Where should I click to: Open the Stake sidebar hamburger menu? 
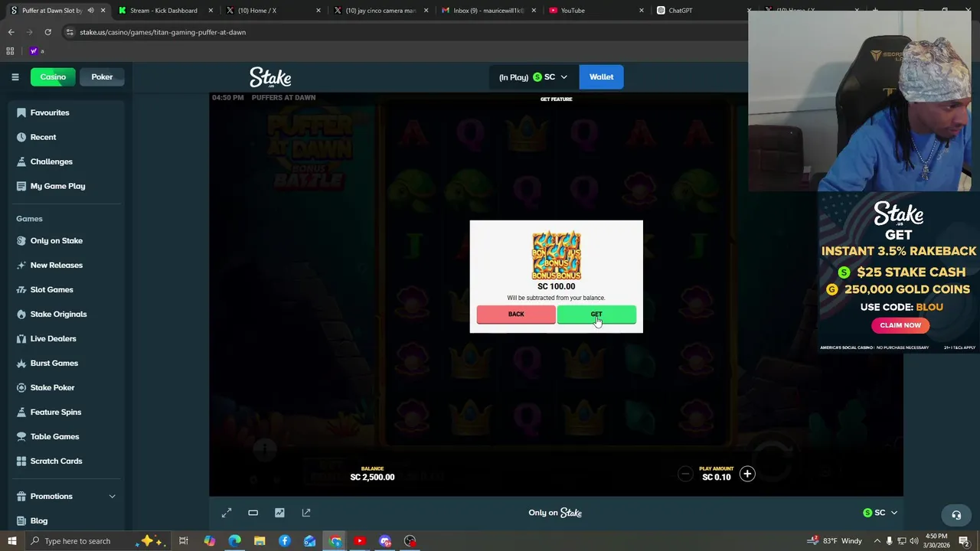[x=15, y=77]
